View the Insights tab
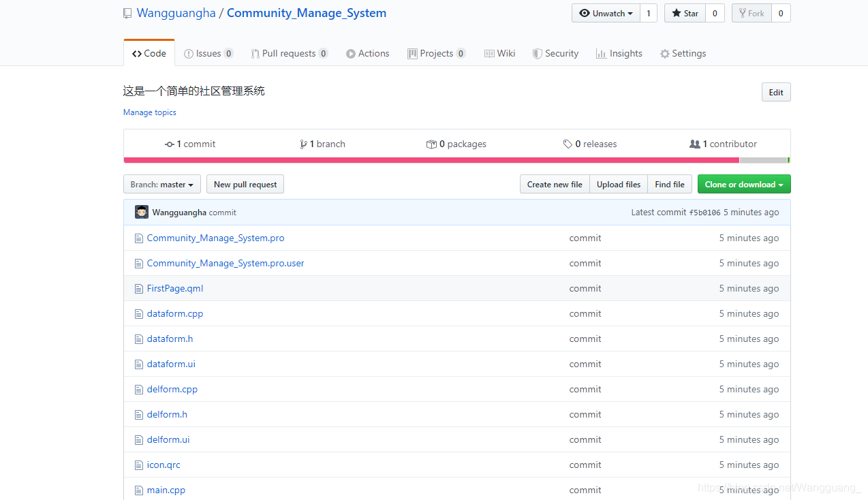Image resolution: width=868 pixels, height=500 pixels. (x=619, y=53)
